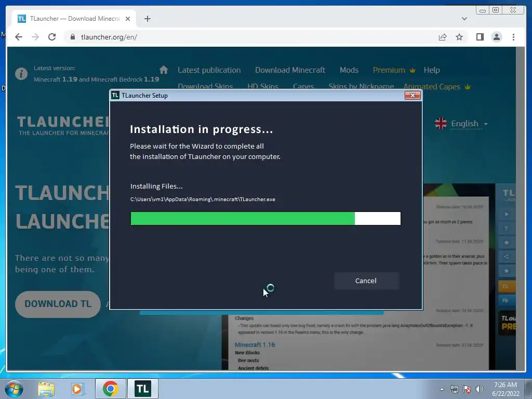Open the Mods menu item
The image size is (532, 399).
click(x=349, y=70)
